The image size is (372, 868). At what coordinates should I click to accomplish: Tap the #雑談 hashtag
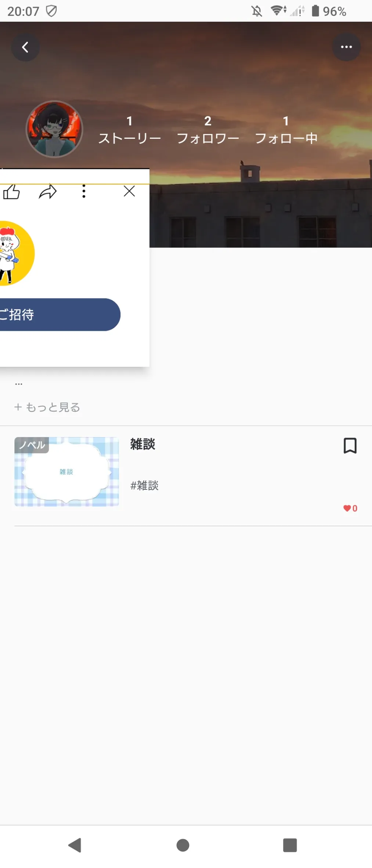coord(144,485)
